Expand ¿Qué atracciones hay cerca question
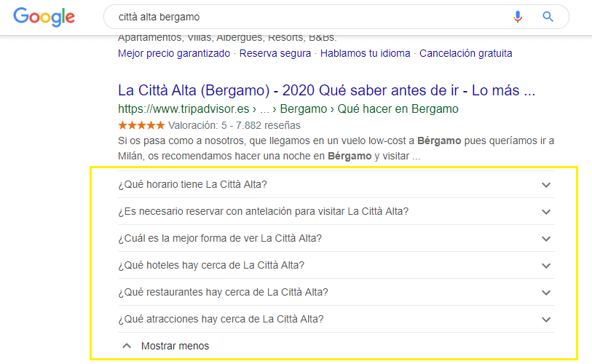The height and width of the screenshot is (364, 592). click(x=336, y=319)
